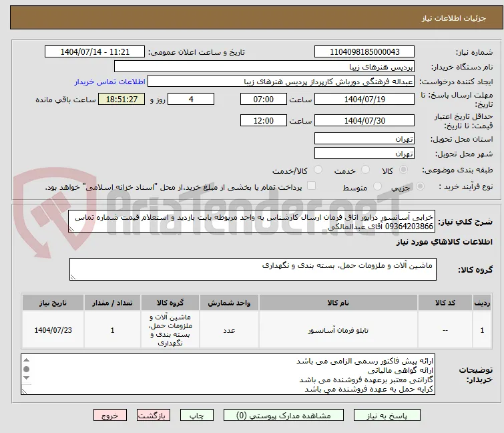Screen dimensions: 504x433
Task: Open اطلاعات تماس خریدار link
Action: [110, 82]
